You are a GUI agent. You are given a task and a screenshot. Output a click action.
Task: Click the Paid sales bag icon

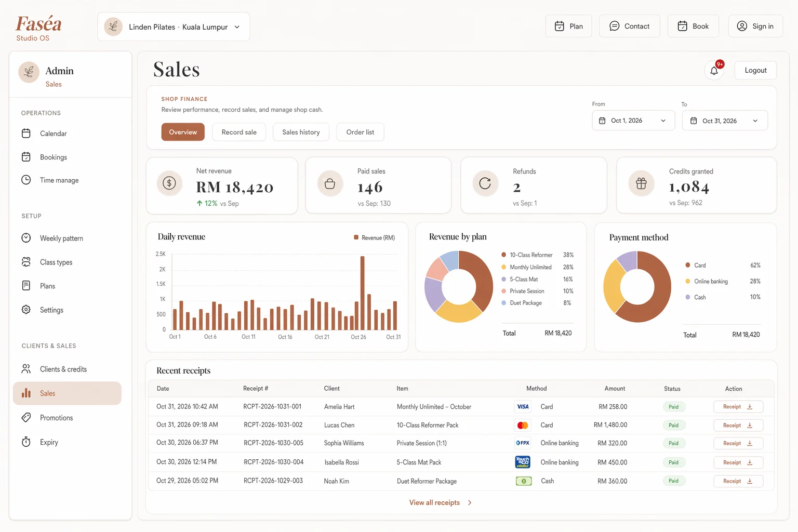pos(330,184)
